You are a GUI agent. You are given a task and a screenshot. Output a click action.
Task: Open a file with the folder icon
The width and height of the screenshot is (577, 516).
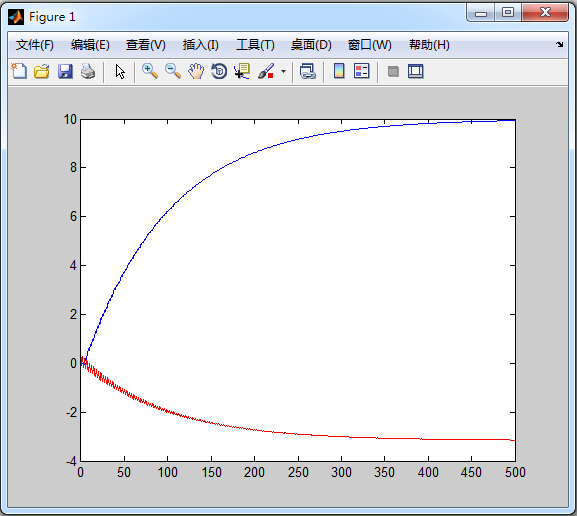(42, 71)
